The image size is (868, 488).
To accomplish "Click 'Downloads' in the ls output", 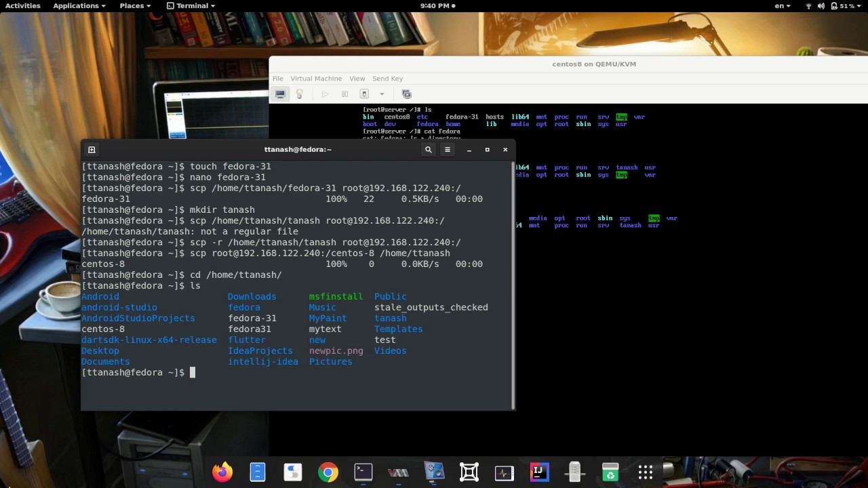I will 252,297.
